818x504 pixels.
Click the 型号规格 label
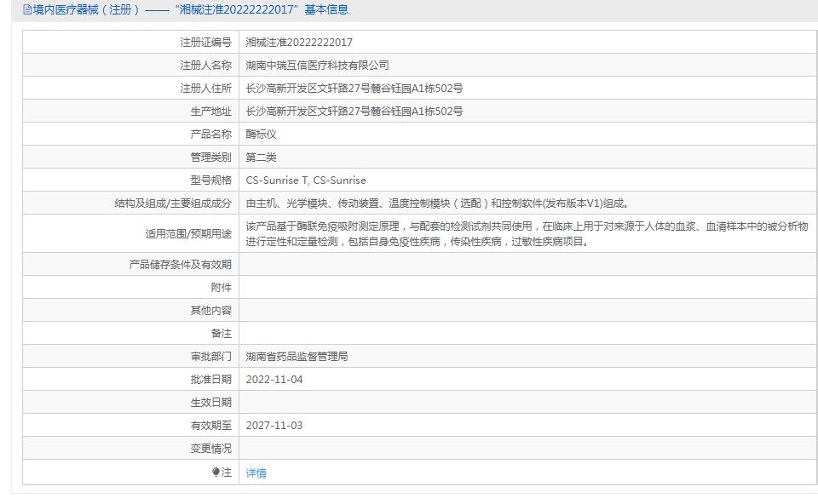210,180
